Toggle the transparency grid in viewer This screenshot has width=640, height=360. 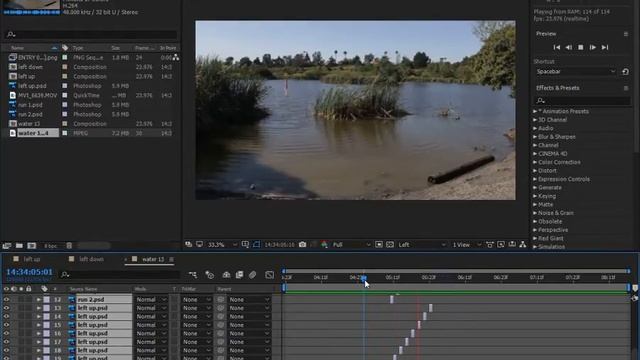[390, 244]
